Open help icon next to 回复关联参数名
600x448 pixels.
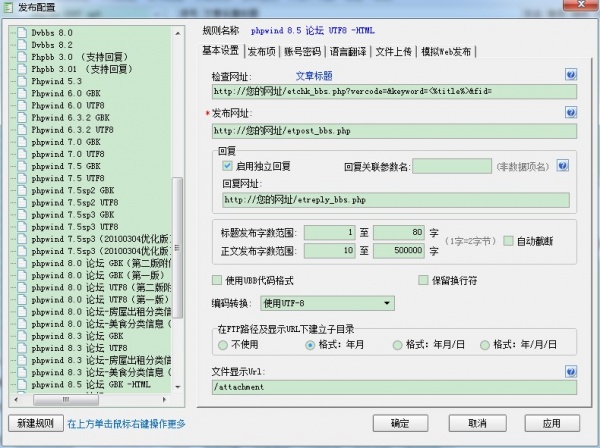pyautogui.click(x=562, y=166)
